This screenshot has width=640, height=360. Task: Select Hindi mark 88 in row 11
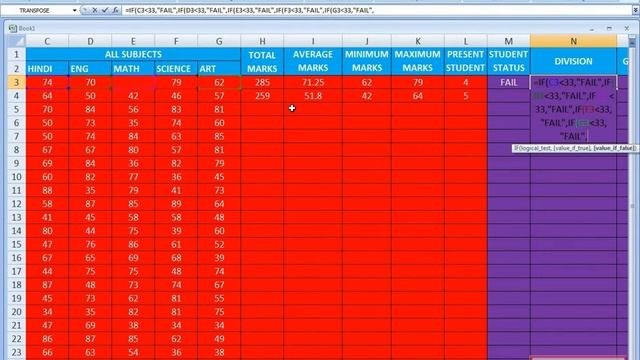(x=47, y=190)
